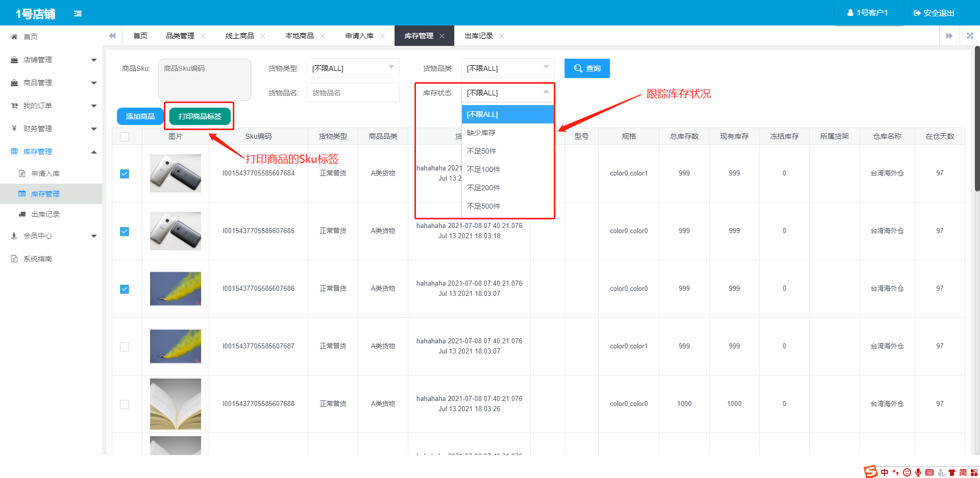Uncheck the row with Sku ending 607686
The image size is (980, 478).
125,289
